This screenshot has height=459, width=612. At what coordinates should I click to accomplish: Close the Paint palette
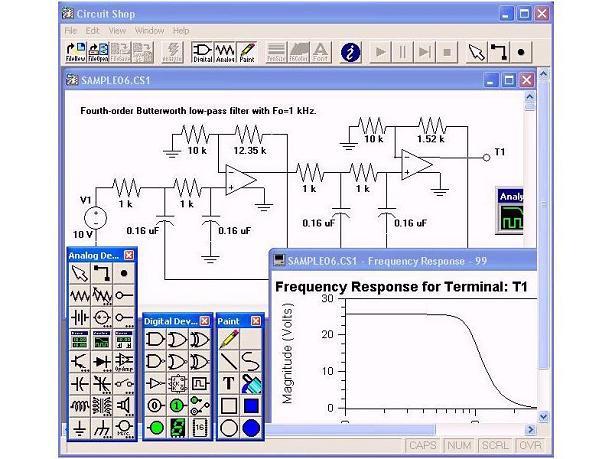256,321
